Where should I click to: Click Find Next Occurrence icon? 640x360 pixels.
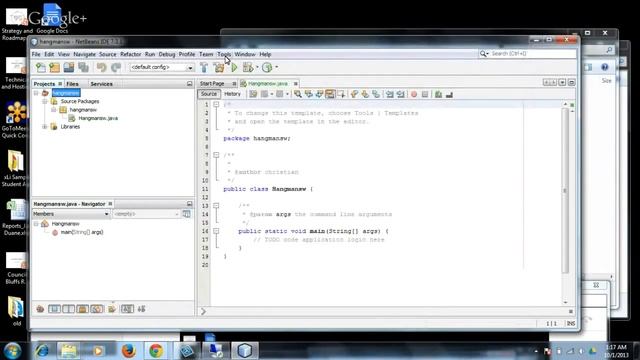click(x=319, y=94)
